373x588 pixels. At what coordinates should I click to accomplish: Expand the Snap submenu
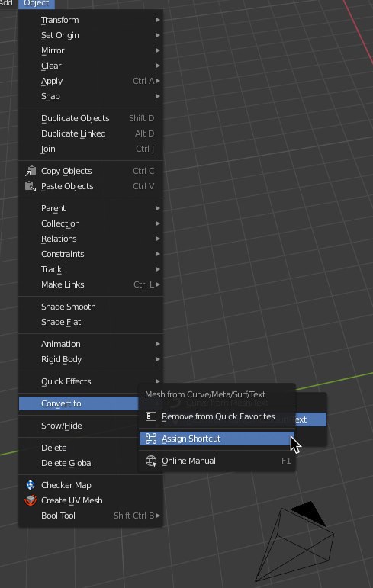(91, 96)
